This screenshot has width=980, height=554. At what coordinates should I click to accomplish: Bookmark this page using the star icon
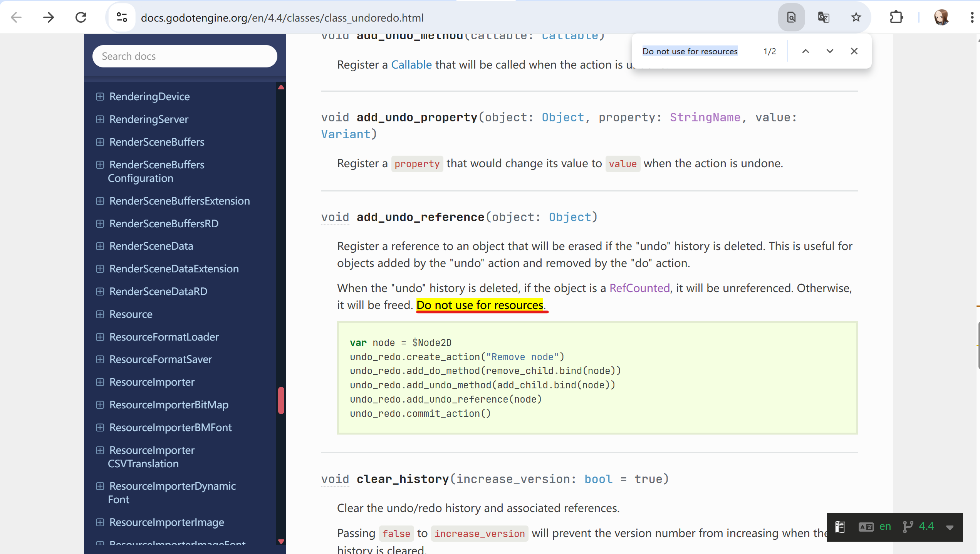(x=856, y=17)
